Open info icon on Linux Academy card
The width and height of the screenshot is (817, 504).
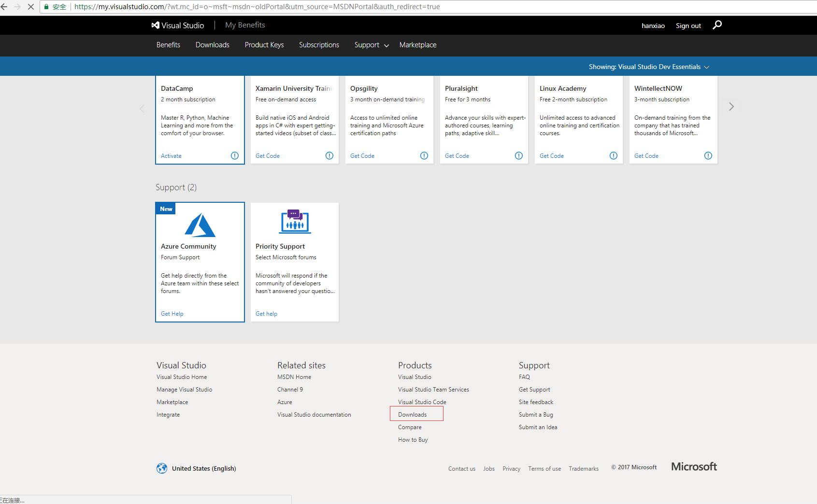614,155
